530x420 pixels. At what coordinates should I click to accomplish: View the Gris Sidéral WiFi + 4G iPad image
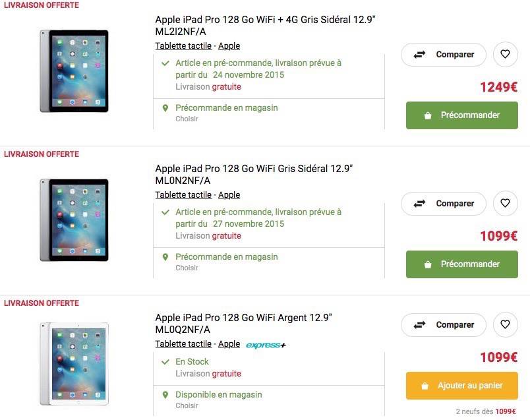(74, 71)
